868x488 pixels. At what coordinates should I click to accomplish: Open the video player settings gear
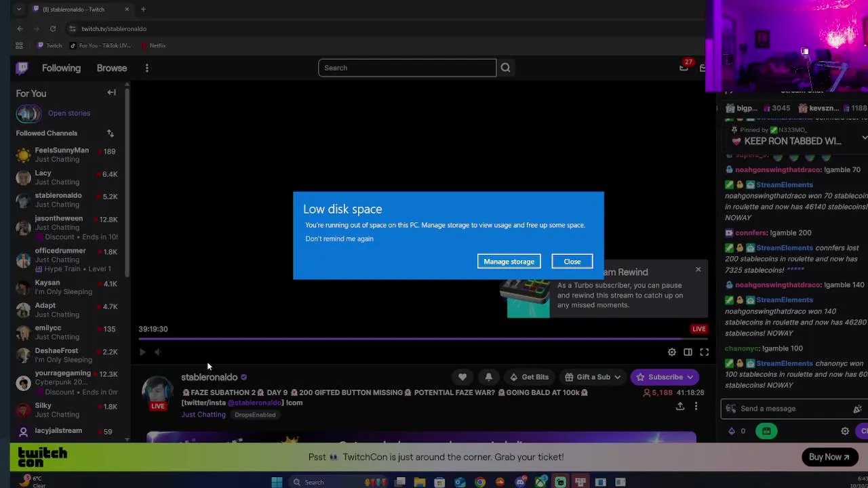[671, 352]
